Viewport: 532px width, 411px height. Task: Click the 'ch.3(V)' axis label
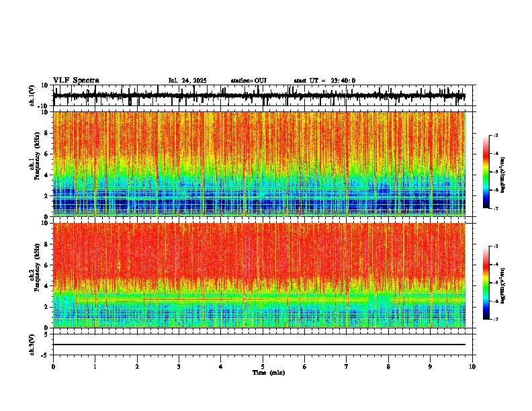(32, 345)
